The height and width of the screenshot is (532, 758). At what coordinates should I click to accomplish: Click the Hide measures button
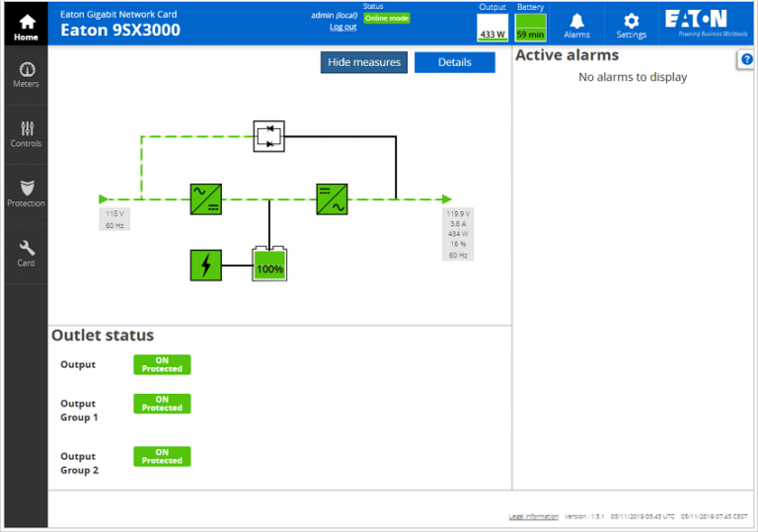364,62
